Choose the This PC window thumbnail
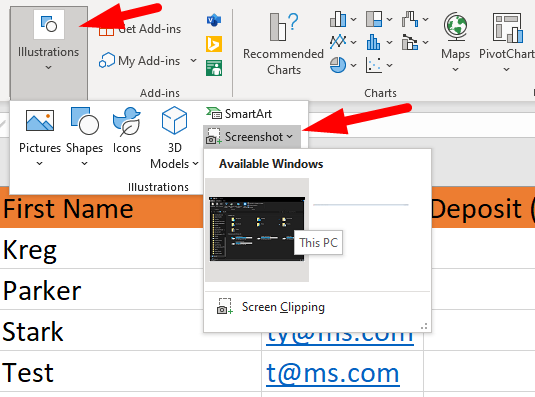535x397 pixels. tap(257, 230)
